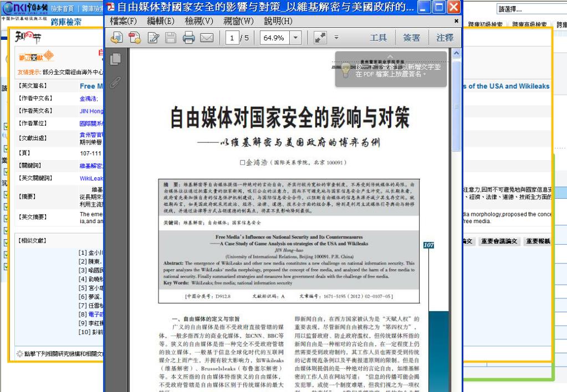Screen dimensions: 567x392
Task: Send the PDF using the envelope icon
Action: (x=207, y=38)
